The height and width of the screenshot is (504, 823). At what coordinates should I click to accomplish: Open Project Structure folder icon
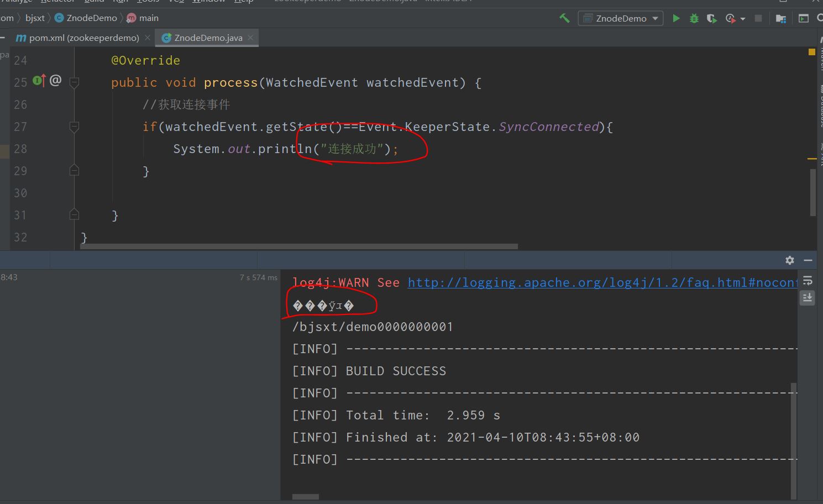(780, 18)
